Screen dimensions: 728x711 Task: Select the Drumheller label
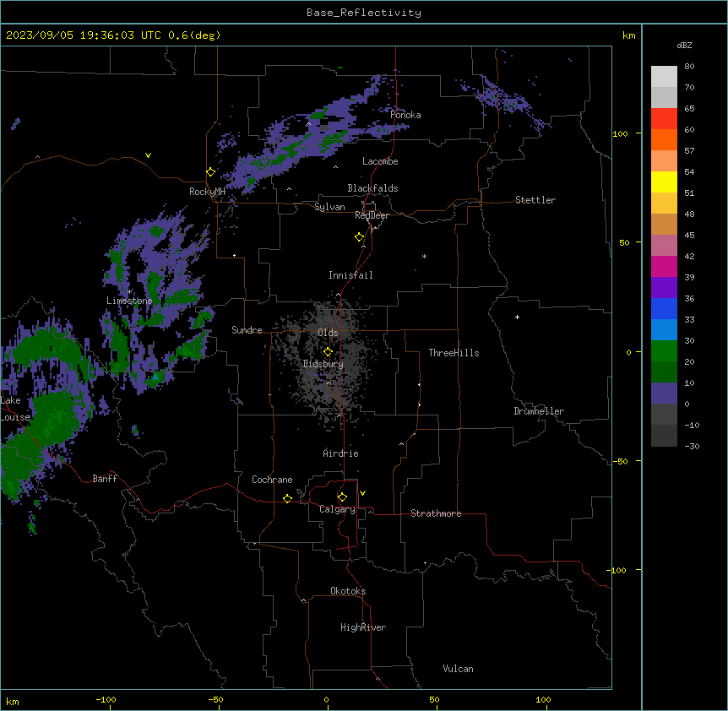[539, 411]
